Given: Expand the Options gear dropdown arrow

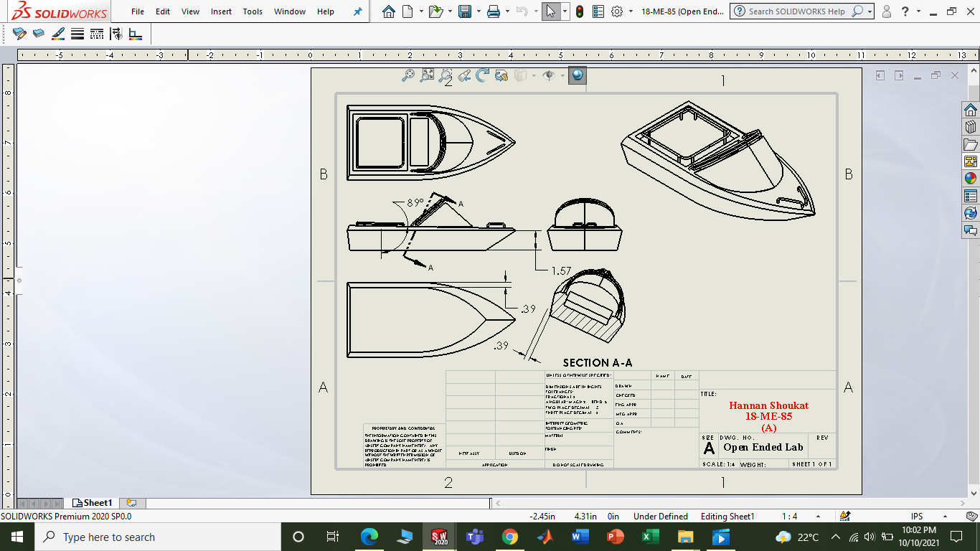Looking at the screenshot, I should [x=631, y=11].
